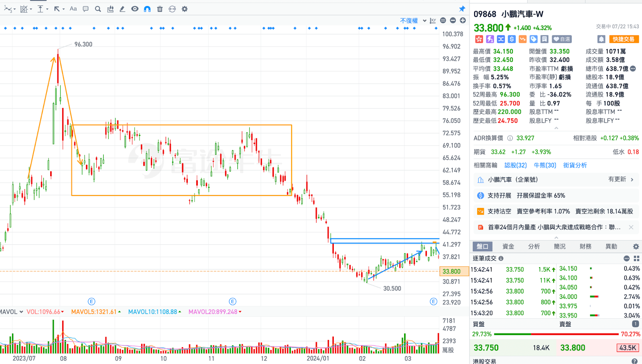Click the purple lightning Level 1 icon
This screenshot has width=642, height=364.
490,39
